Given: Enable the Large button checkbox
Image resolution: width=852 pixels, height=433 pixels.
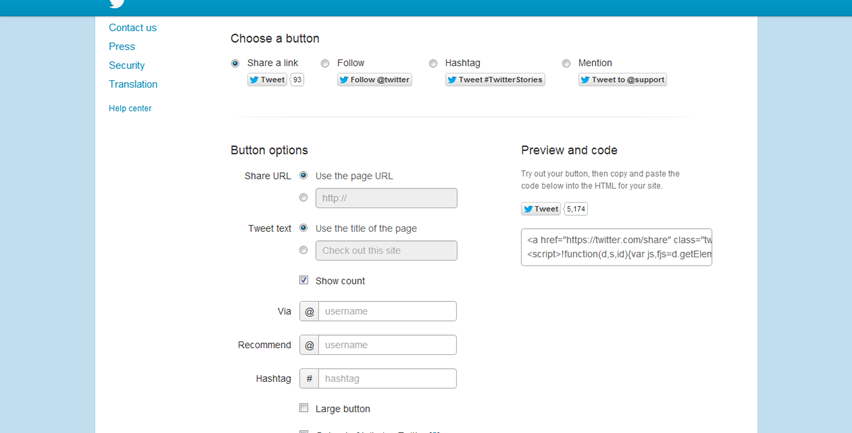Looking at the screenshot, I should 304,408.
